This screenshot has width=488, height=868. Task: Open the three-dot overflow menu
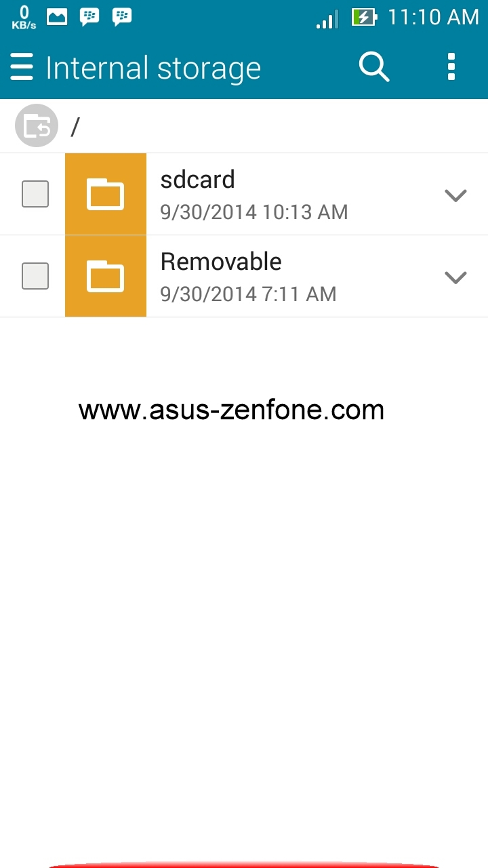click(451, 67)
